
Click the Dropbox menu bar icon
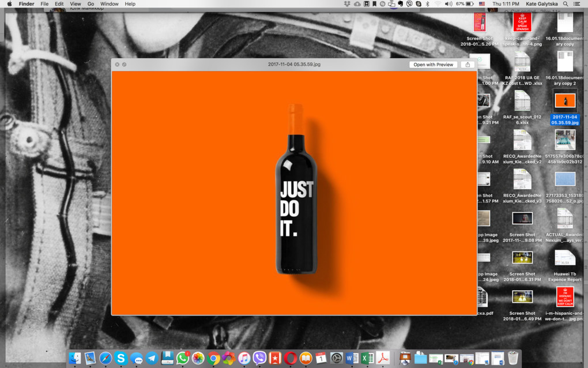(347, 4)
